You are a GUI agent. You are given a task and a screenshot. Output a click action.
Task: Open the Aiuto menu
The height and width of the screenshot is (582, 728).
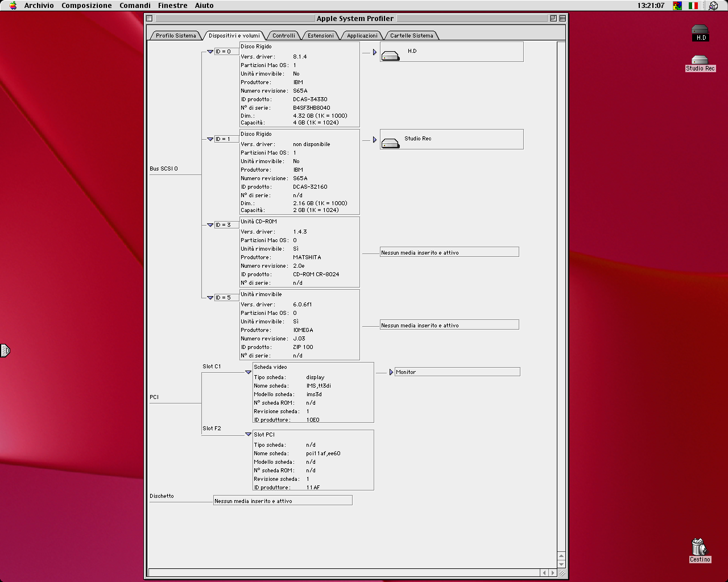coord(204,6)
